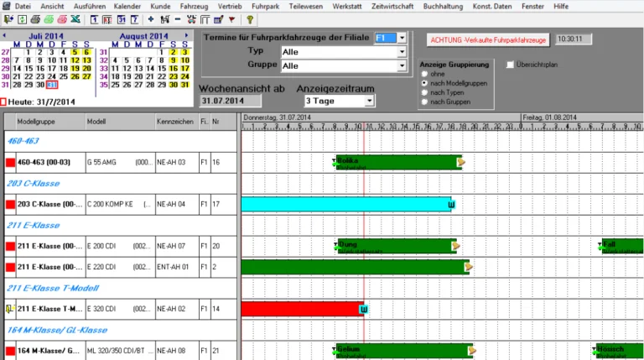This screenshot has height=360, width=644.
Task: Select August 20 in the calendar
Action: click(x=138, y=76)
